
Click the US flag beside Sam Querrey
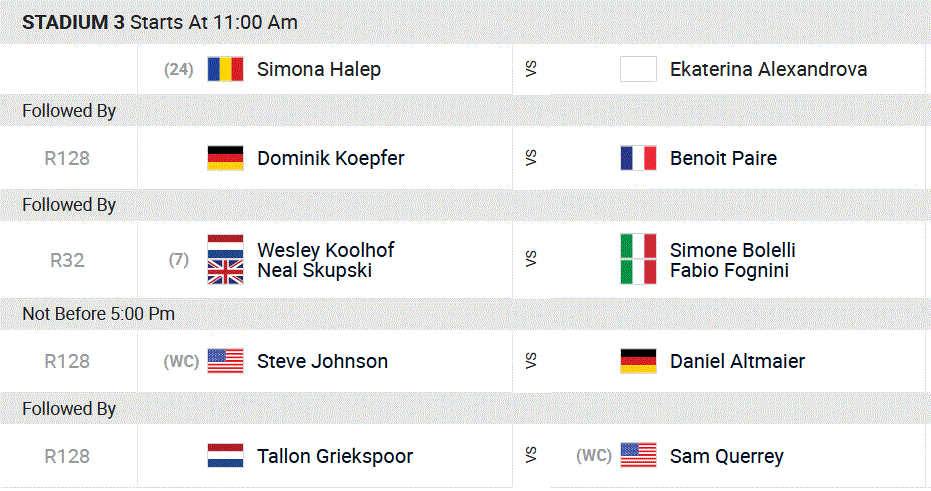click(x=638, y=456)
